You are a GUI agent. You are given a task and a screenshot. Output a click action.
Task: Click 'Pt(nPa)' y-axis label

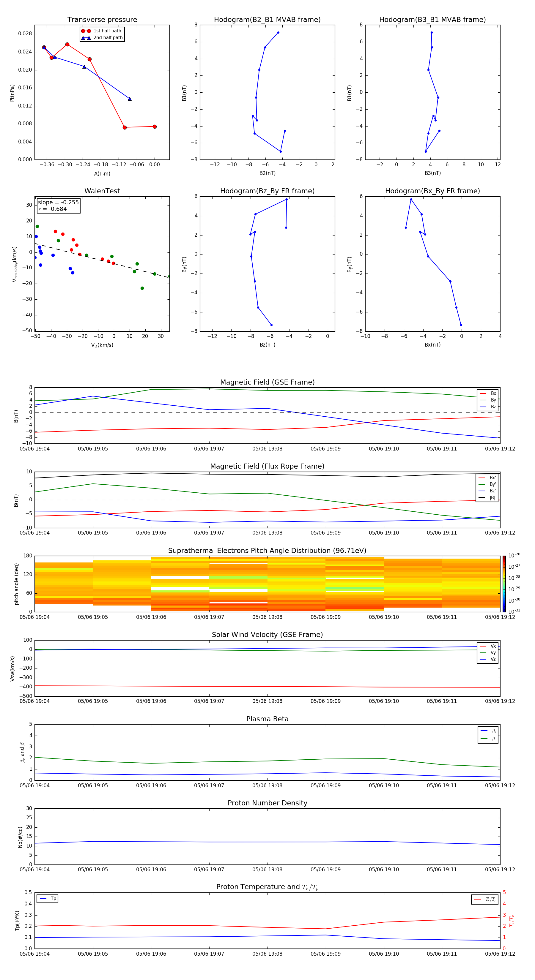[12, 93]
